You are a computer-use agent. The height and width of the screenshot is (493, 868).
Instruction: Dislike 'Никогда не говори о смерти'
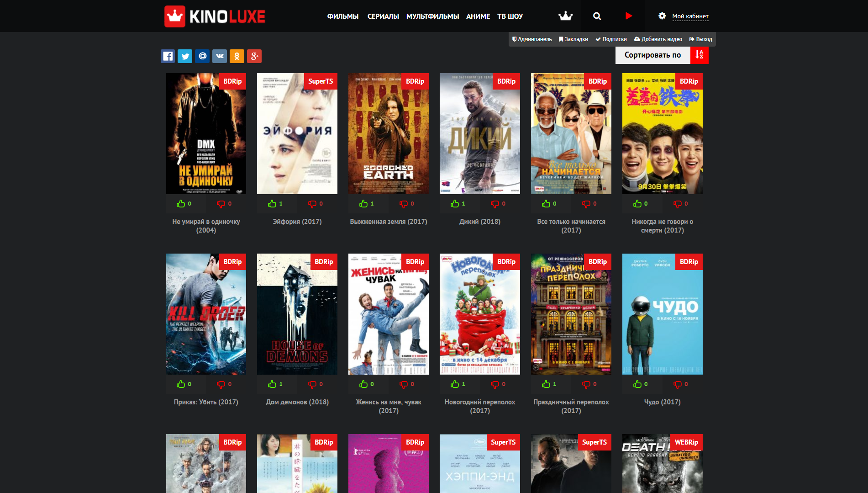[678, 204]
